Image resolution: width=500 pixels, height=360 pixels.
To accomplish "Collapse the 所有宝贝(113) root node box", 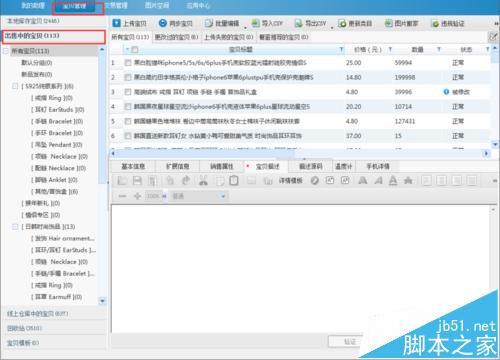I will (6, 51).
